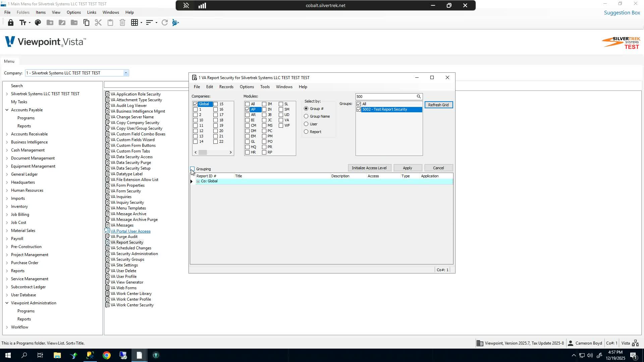Click the building icon beside Viewpoint version
Viewport: 644px width, 362px height.
pyautogui.click(x=480, y=343)
